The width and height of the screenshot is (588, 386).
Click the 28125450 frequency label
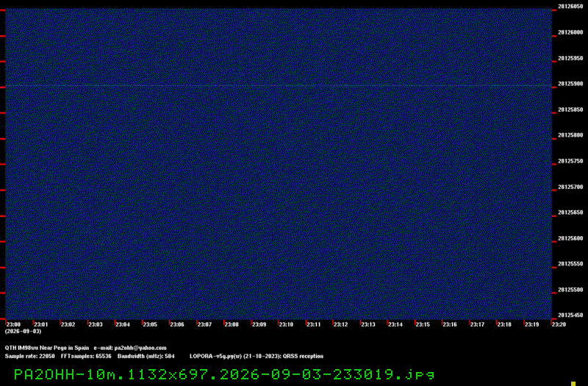pos(570,315)
